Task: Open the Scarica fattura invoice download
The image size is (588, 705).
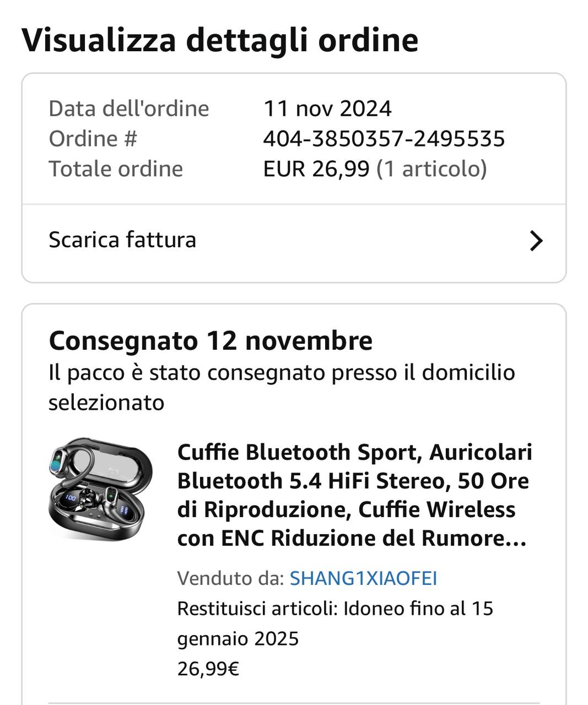Action: click(294, 241)
